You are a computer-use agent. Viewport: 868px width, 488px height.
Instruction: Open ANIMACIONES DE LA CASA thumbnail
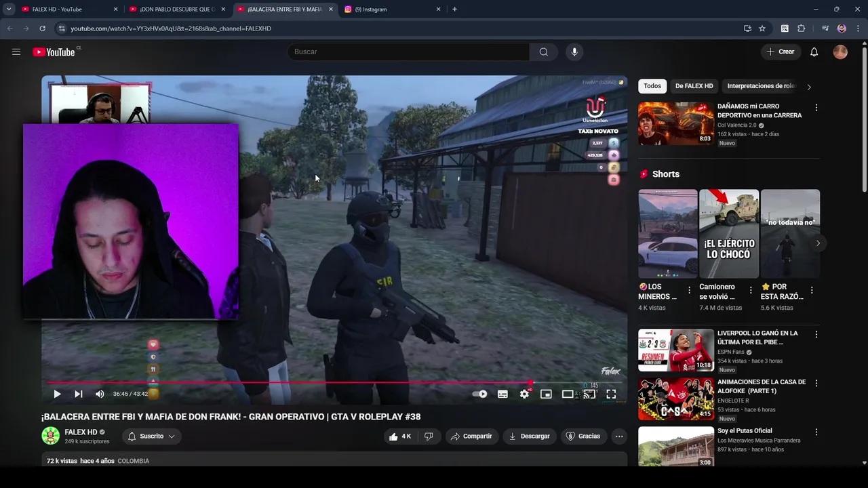[676, 399]
